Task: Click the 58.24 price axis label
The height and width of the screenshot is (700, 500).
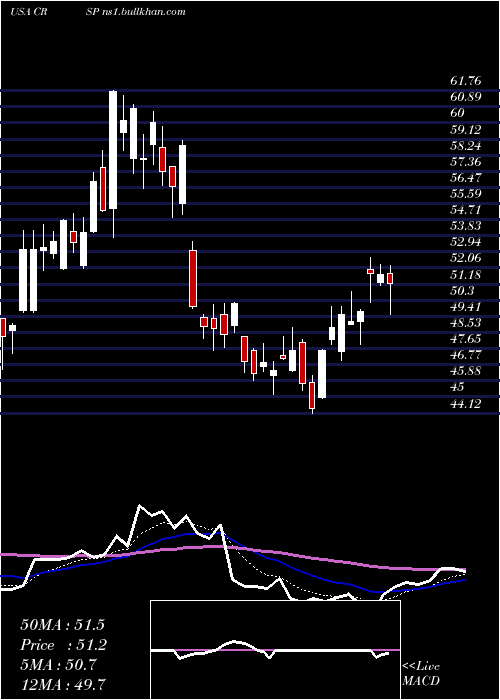Action: pos(466,146)
